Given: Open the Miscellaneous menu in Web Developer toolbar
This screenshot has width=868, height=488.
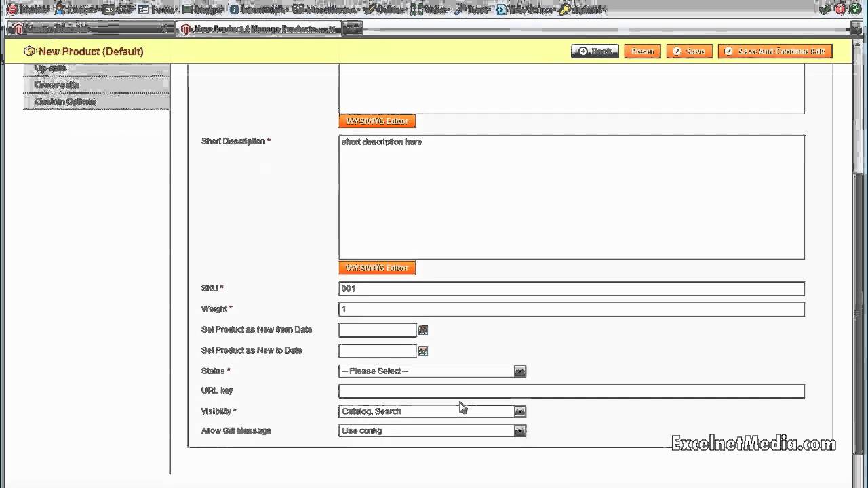Looking at the screenshot, I should point(325,9).
